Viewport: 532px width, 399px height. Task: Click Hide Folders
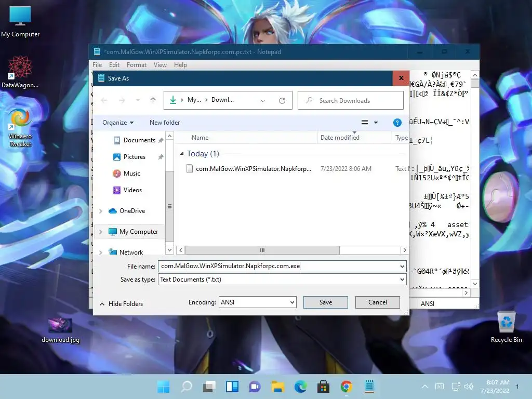(x=122, y=303)
